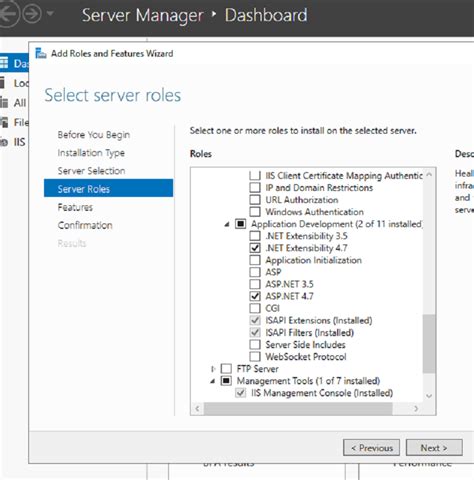Check .NET Extensibility 3.5

[255, 236]
